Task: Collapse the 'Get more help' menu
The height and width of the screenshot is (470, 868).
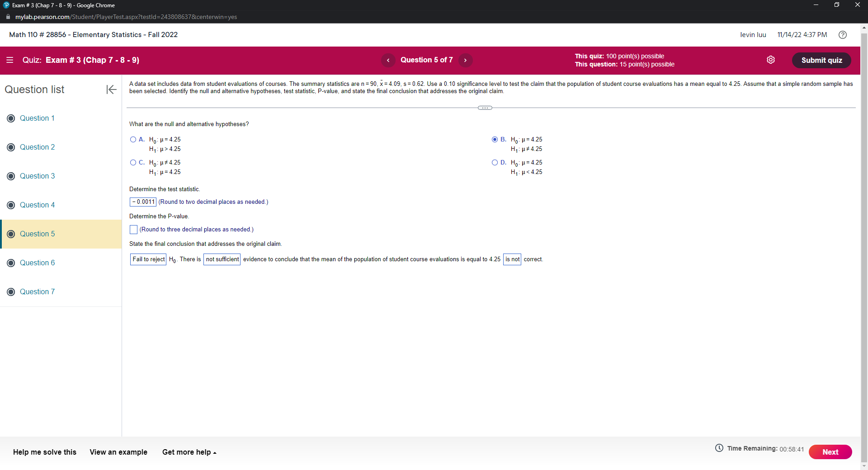Action: tap(189, 452)
